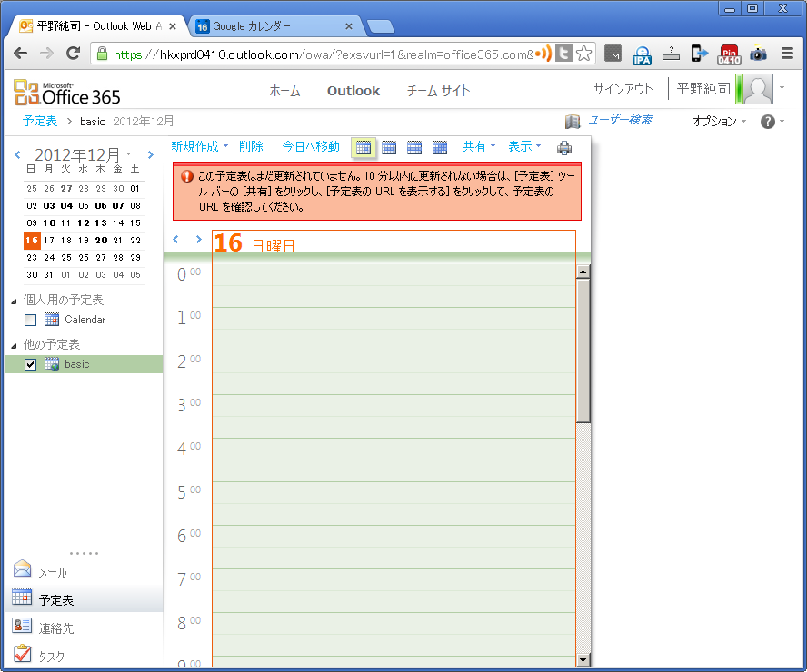Viewport: 807px width, 672px height.
Task: Bookmark page with the star icon
Action: click(x=584, y=54)
